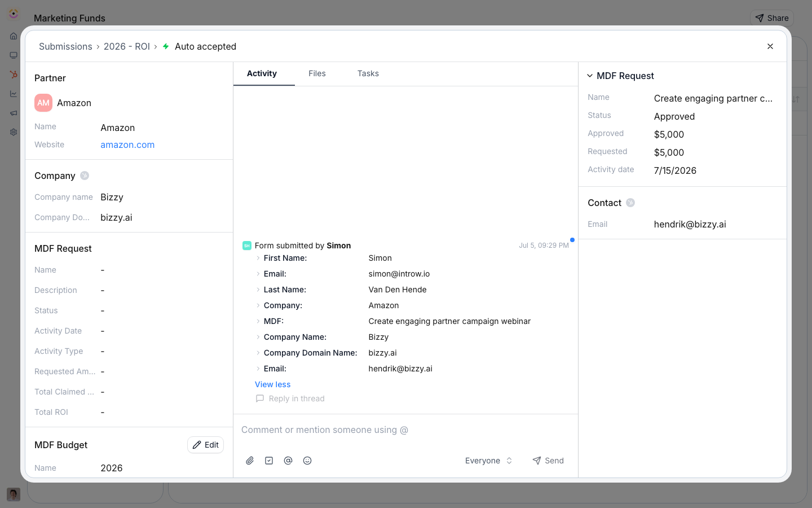Expand the Company: Amazon row
812x508 pixels.
pyautogui.click(x=258, y=305)
